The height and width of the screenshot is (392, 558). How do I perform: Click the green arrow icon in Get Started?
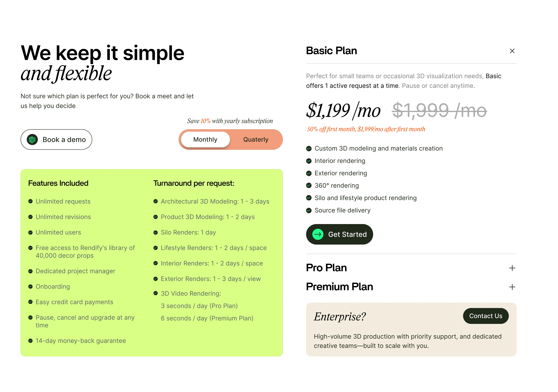pos(318,234)
